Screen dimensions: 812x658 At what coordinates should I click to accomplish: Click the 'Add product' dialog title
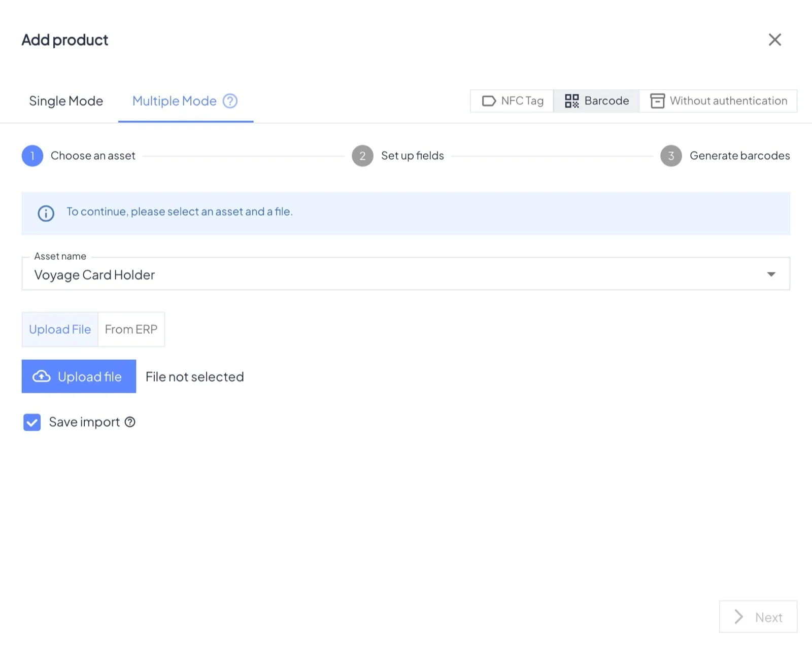(x=65, y=40)
